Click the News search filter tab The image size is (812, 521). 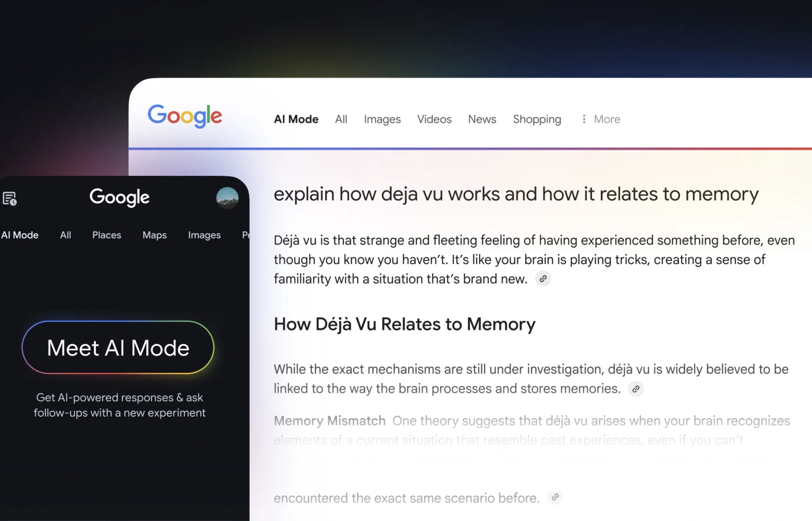[482, 119]
